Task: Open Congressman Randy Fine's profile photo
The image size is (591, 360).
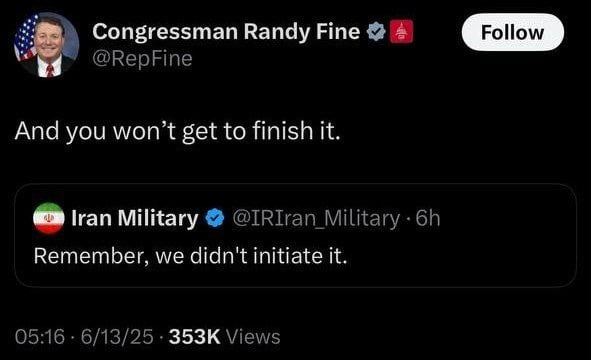Action: click(46, 44)
